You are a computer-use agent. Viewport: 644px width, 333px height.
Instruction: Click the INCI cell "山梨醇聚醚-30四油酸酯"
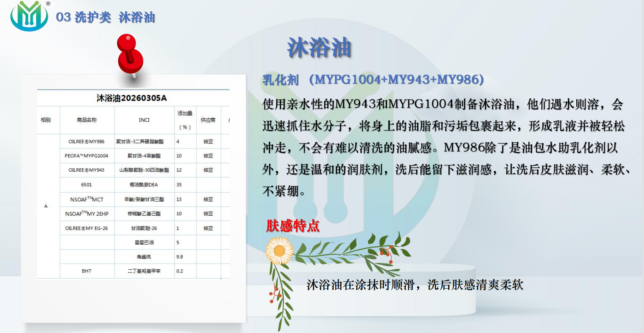144,170
